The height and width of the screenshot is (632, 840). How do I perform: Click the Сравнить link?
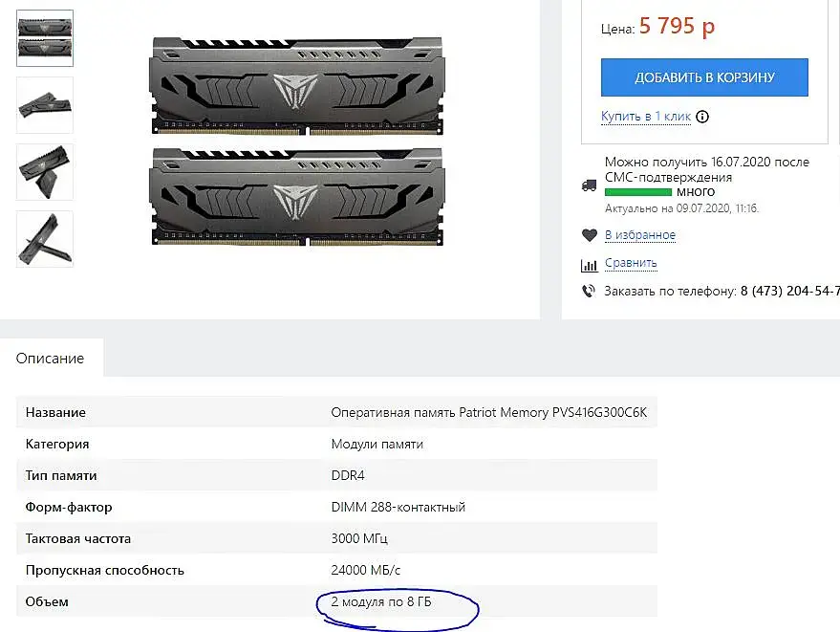point(631,263)
